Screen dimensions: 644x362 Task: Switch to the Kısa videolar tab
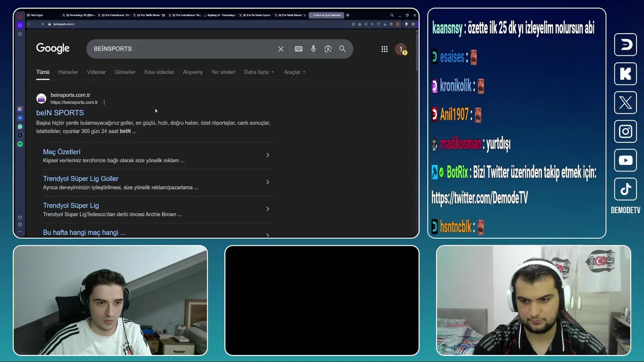[x=159, y=72]
